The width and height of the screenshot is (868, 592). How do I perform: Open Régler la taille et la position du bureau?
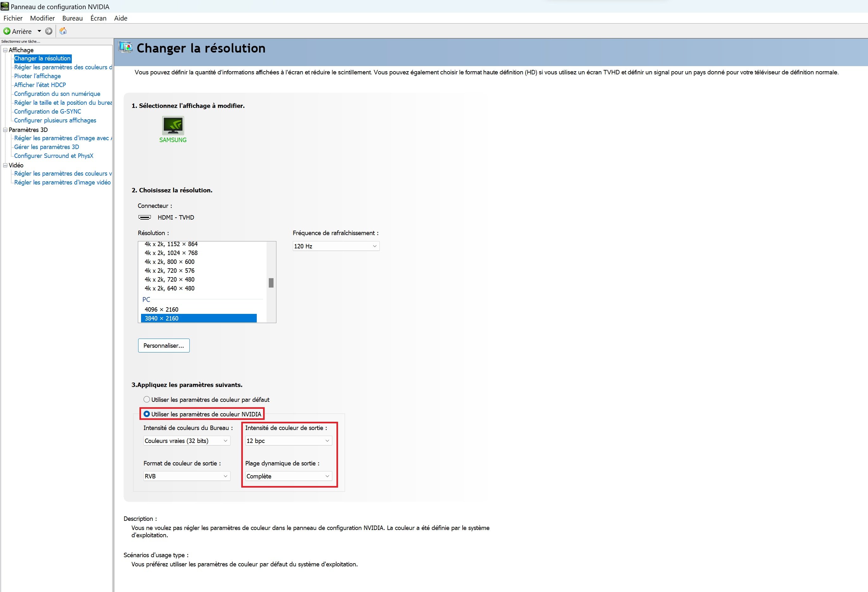pyautogui.click(x=63, y=103)
